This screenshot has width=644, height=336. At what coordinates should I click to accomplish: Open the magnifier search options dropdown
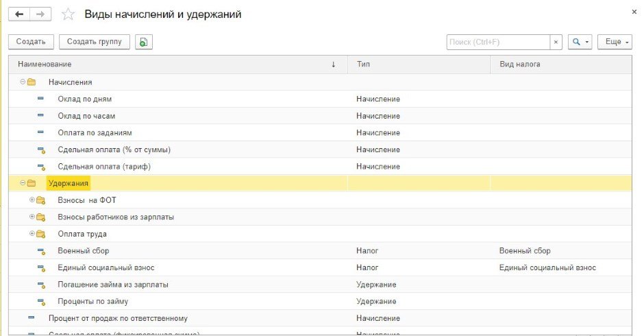580,42
